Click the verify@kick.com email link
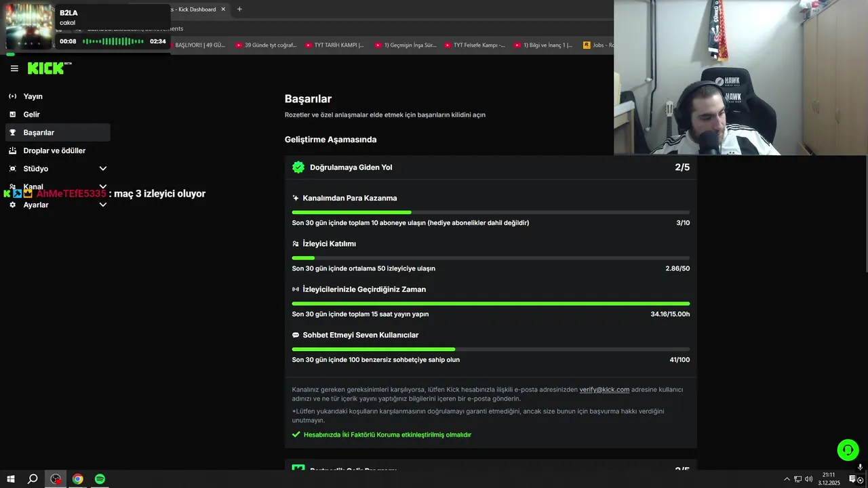 604,390
